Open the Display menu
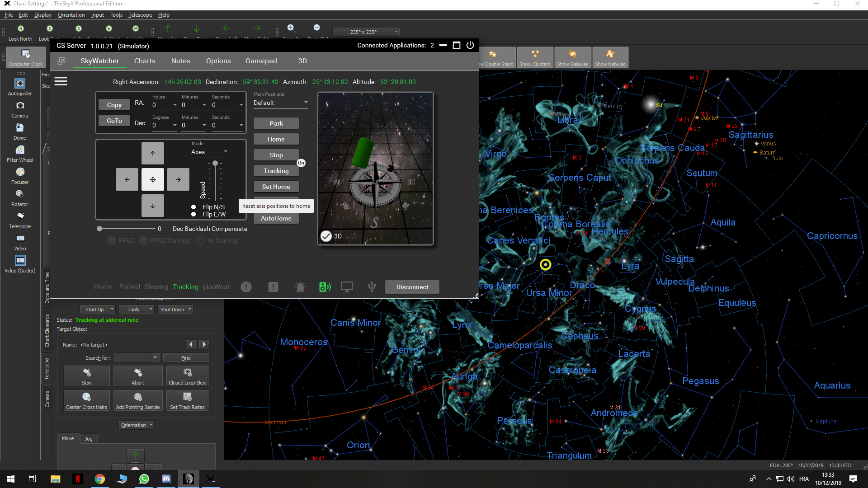The height and width of the screenshot is (488, 868). (x=43, y=15)
